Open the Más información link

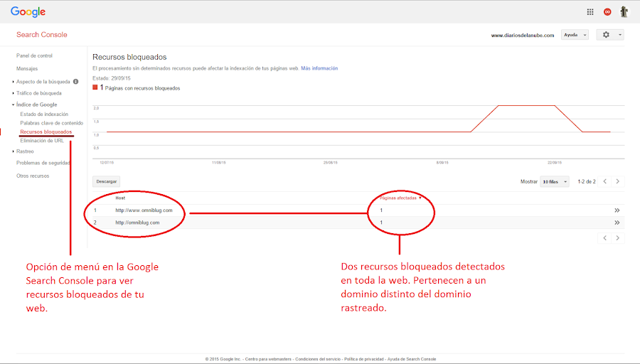(319, 68)
